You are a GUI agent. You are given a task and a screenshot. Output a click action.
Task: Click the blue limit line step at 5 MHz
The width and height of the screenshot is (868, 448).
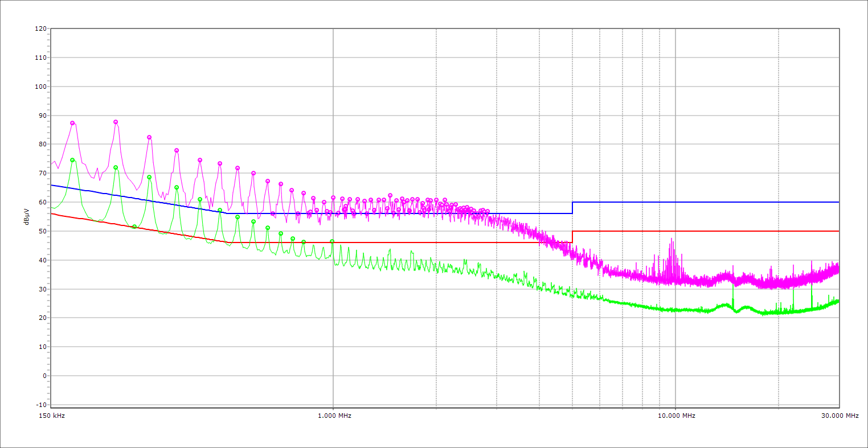point(572,208)
